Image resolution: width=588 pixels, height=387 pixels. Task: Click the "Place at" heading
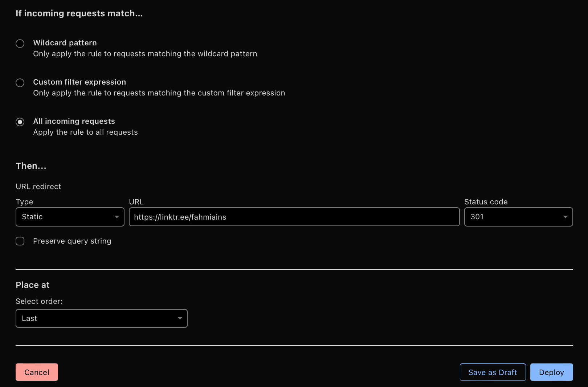(33, 285)
